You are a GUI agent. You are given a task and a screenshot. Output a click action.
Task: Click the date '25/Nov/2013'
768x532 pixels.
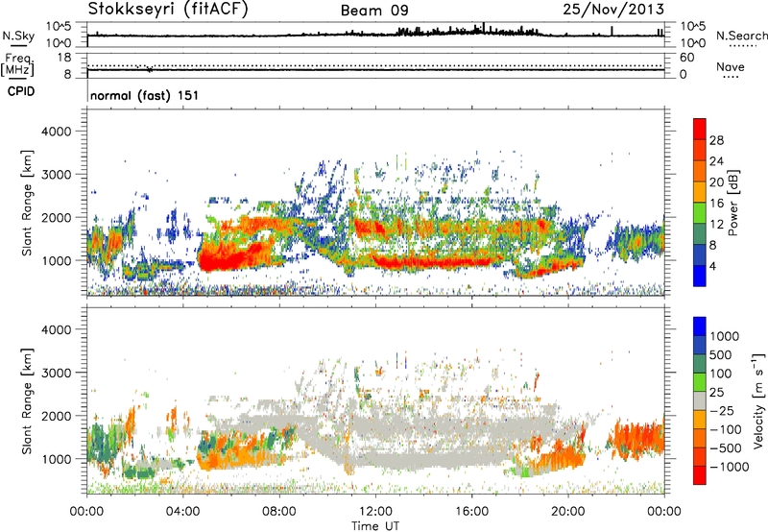pyautogui.click(x=613, y=10)
